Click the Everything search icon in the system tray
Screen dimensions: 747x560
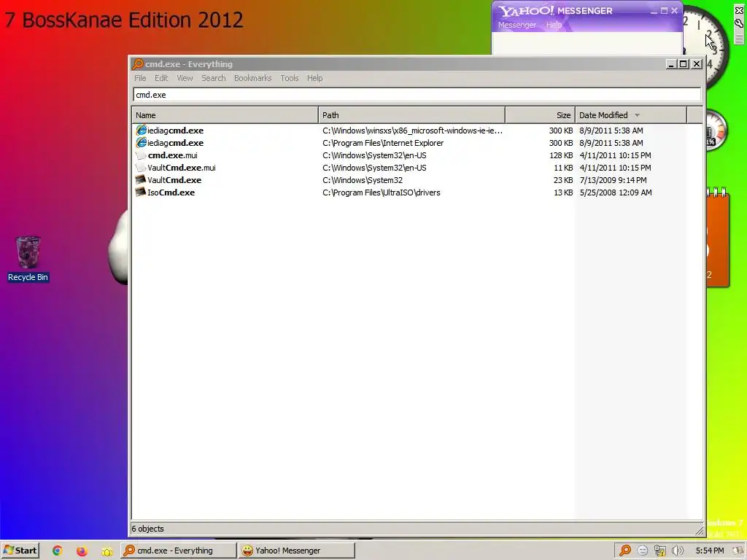pos(625,551)
